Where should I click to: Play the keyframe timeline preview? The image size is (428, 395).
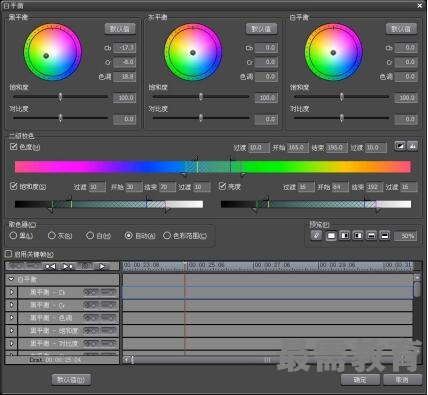(x=102, y=266)
